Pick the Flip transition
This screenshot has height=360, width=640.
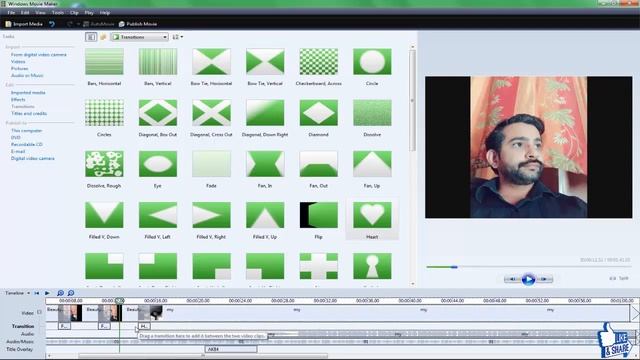click(318, 215)
